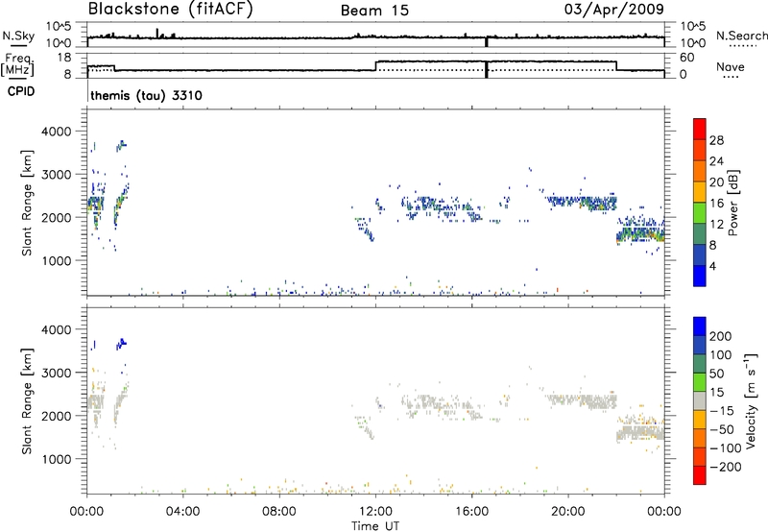Pick the red top segment of power color bar
768x532 pixels.
click(x=700, y=129)
